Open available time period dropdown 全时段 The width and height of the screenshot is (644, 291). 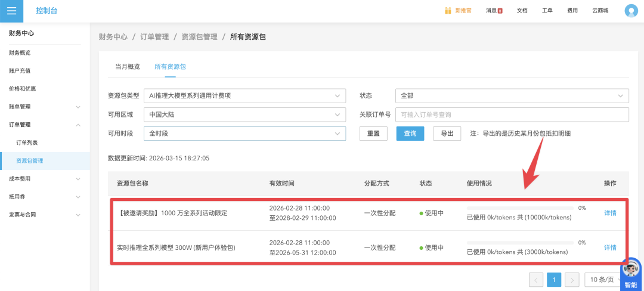click(244, 134)
